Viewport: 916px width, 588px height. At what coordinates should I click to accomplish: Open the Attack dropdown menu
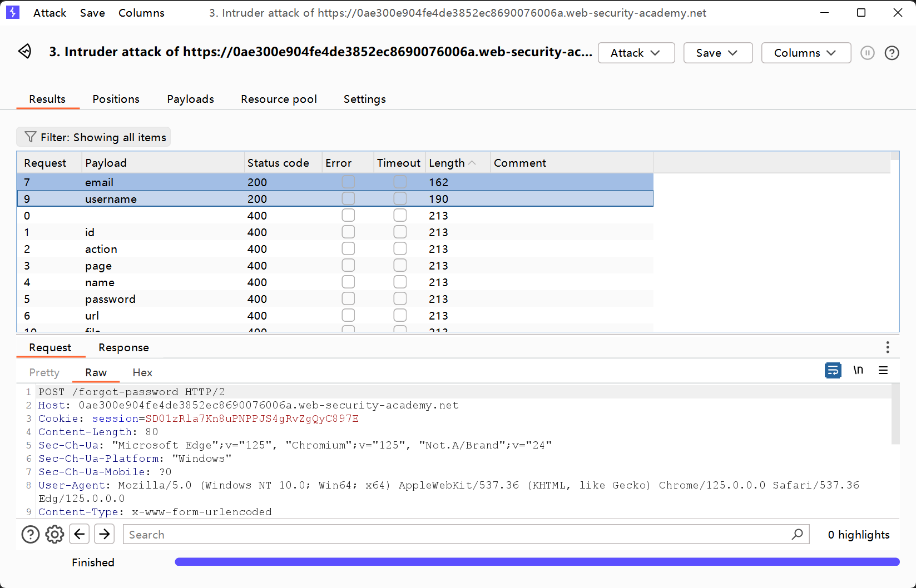coord(636,53)
